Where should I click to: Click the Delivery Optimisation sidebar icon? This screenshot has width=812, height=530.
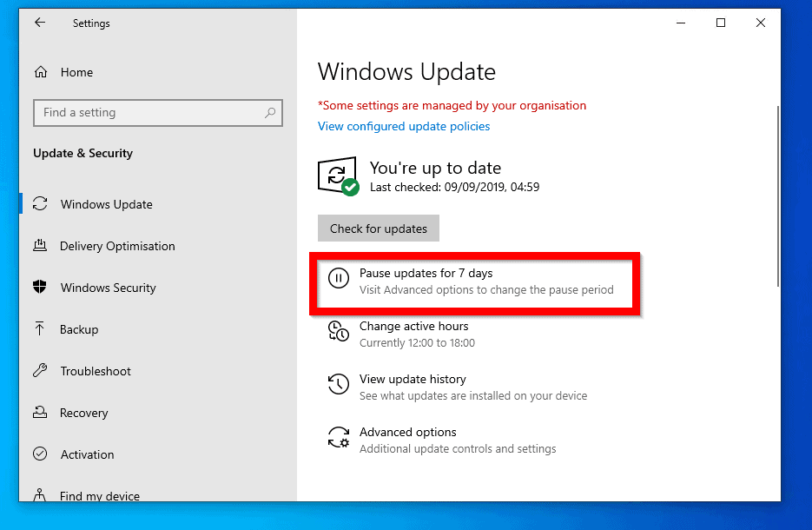click(x=40, y=246)
